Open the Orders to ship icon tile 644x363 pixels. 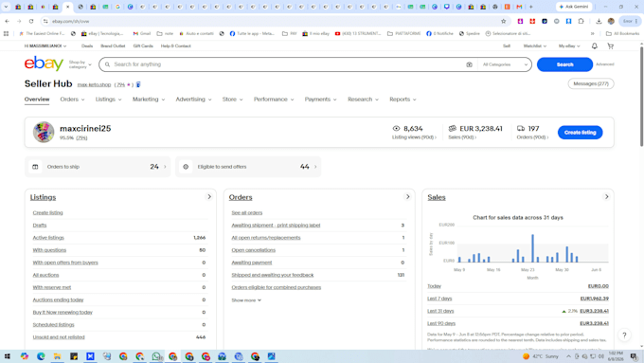[x=35, y=167]
